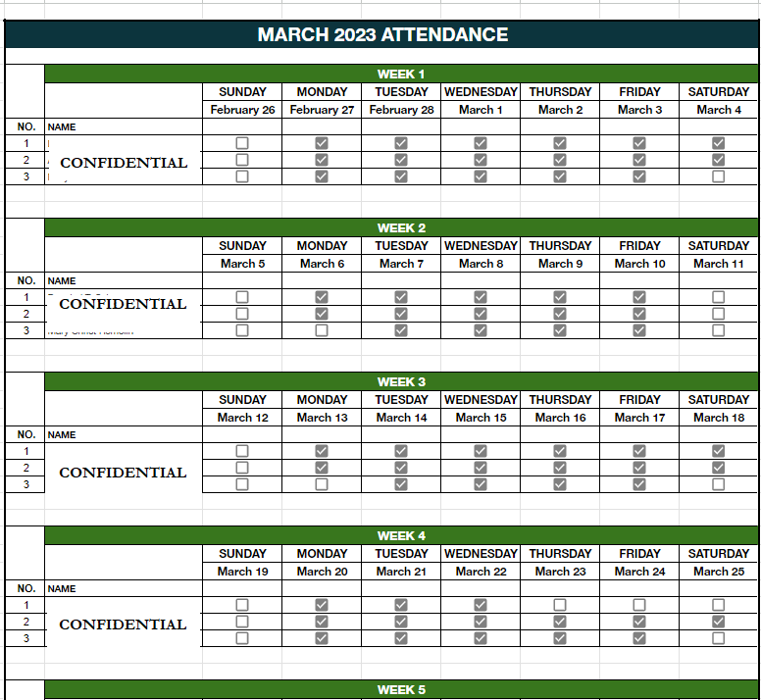Viewport: 761px width, 700px height.
Task: Select the WEEK 5 header bar
Action: [x=401, y=689]
